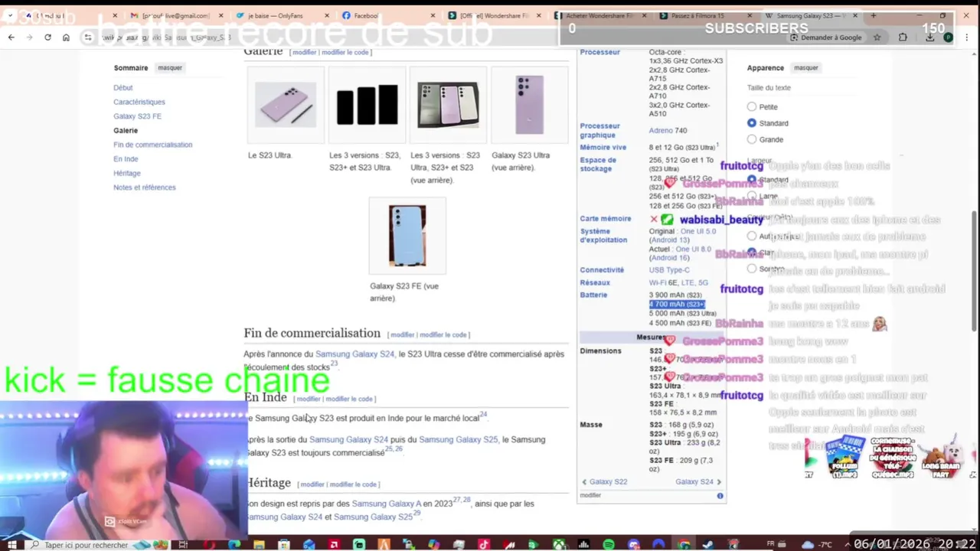Open File Explorer from the taskbar
Screen dimensions: 980x551
259,545
